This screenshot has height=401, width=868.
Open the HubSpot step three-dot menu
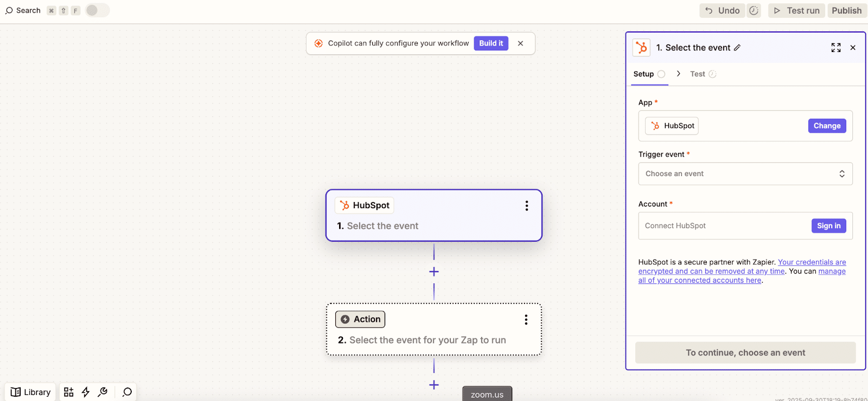click(526, 205)
